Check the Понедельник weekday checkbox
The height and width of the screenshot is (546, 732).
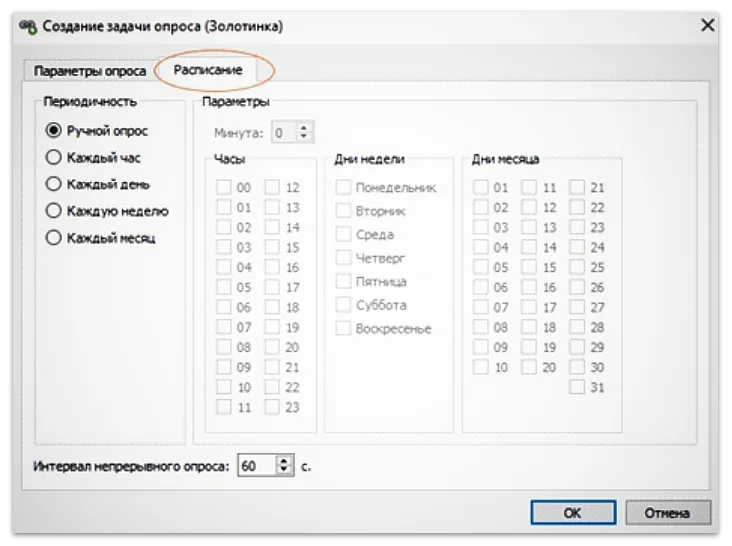(x=343, y=187)
